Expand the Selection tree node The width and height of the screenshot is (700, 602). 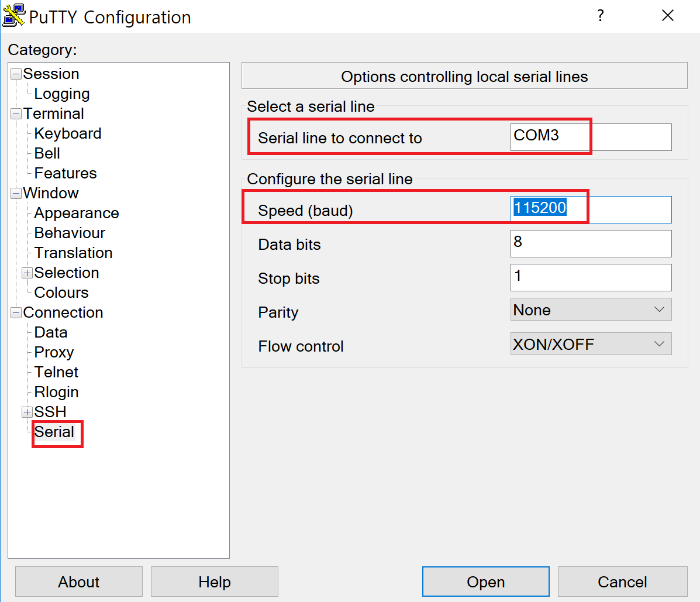pos(27,273)
